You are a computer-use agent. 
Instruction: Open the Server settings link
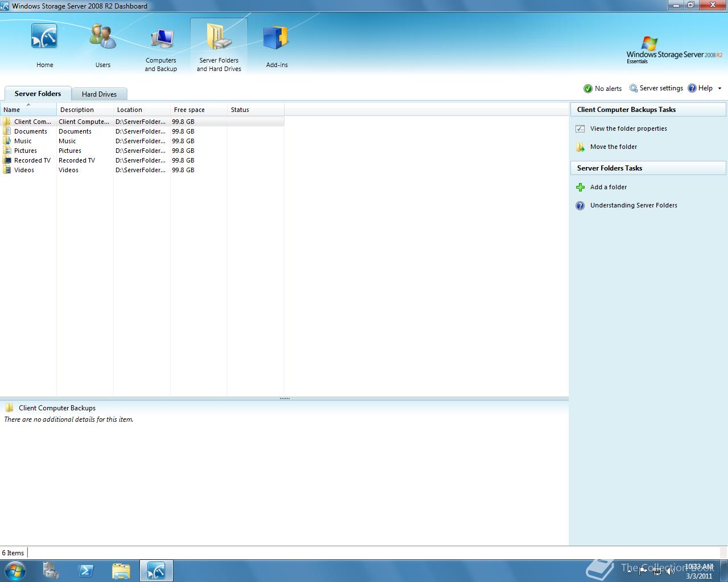tap(661, 88)
